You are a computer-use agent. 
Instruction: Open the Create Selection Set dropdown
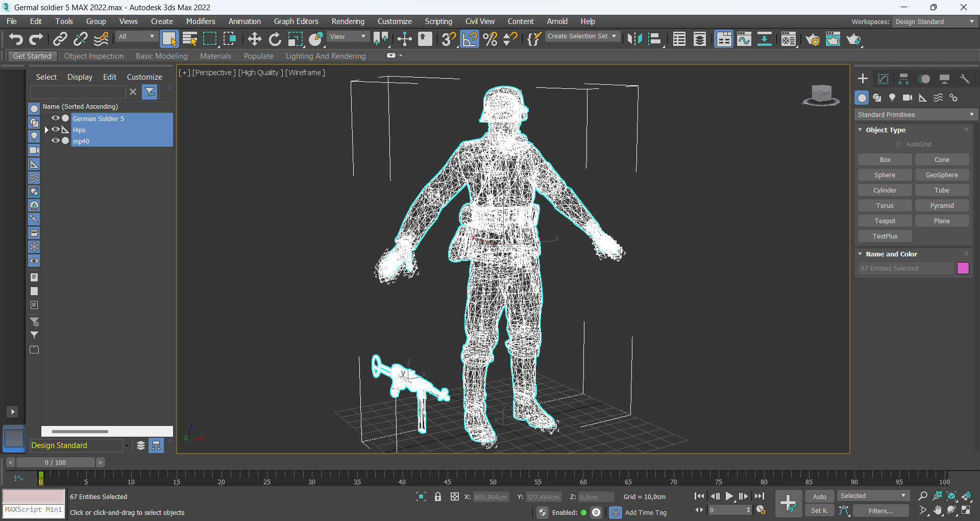[582, 36]
